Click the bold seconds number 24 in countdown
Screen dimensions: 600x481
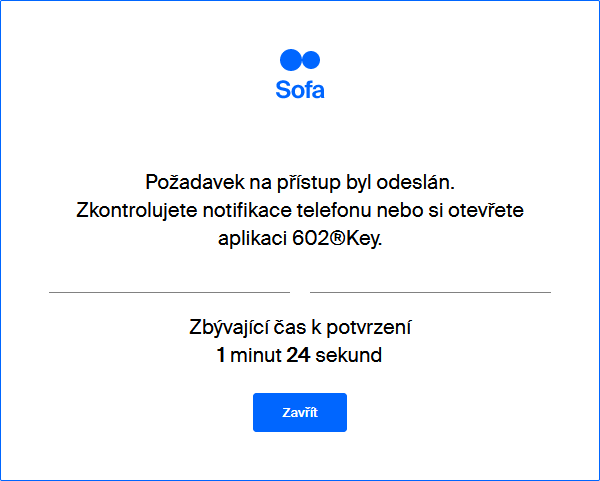tap(298, 355)
